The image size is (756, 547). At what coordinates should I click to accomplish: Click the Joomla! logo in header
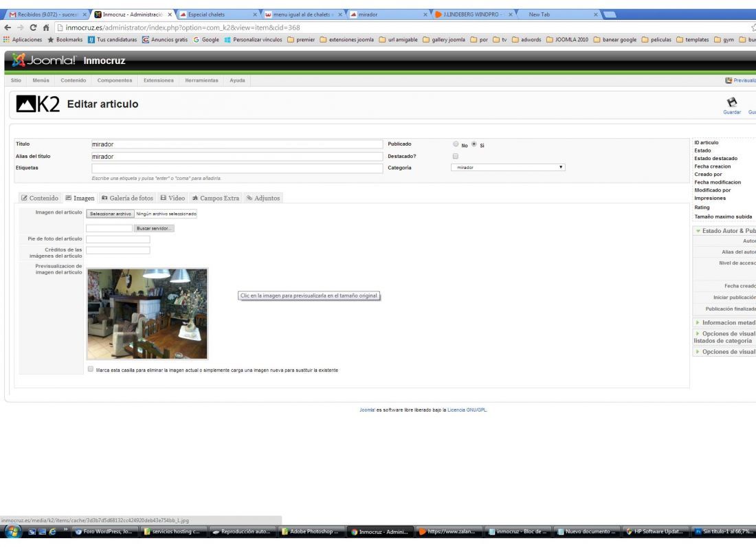pyautogui.click(x=43, y=60)
